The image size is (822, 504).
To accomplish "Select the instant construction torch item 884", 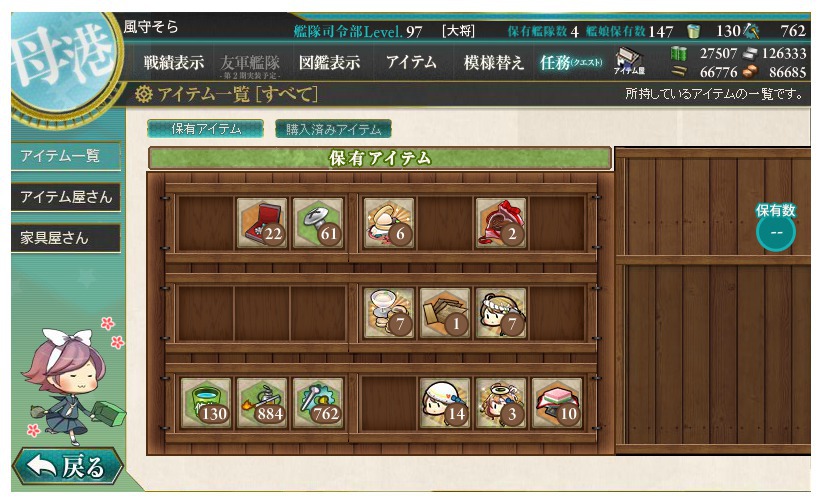I will [262, 403].
